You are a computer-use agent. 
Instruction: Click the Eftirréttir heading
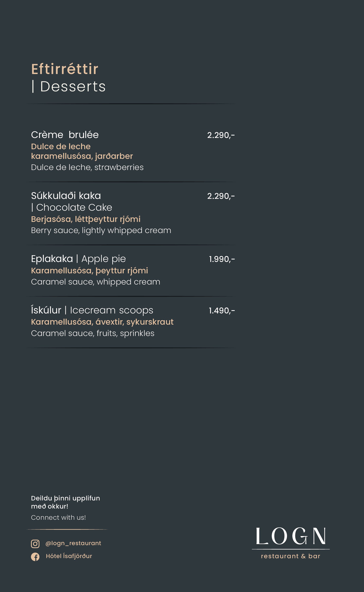click(65, 69)
